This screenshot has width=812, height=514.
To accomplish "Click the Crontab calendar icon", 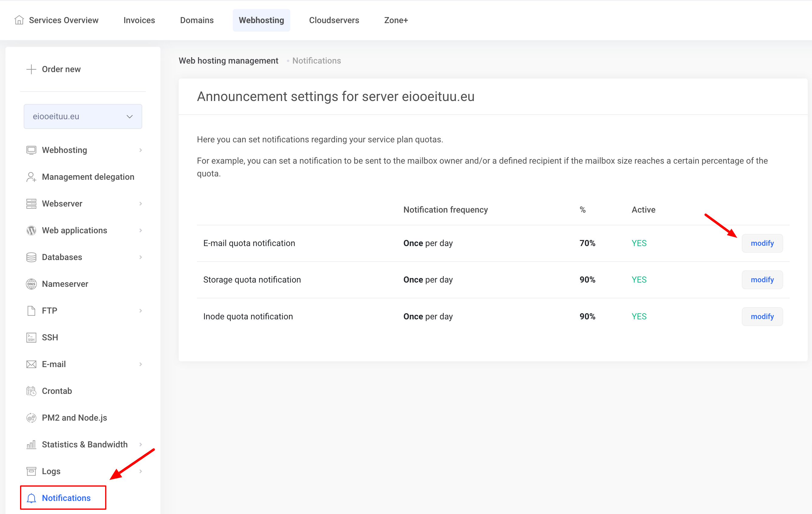I will coord(31,391).
